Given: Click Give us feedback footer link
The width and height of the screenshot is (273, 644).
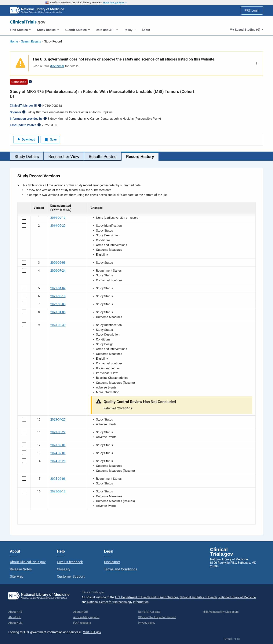Looking at the screenshot, I should (x=70, y=562).
